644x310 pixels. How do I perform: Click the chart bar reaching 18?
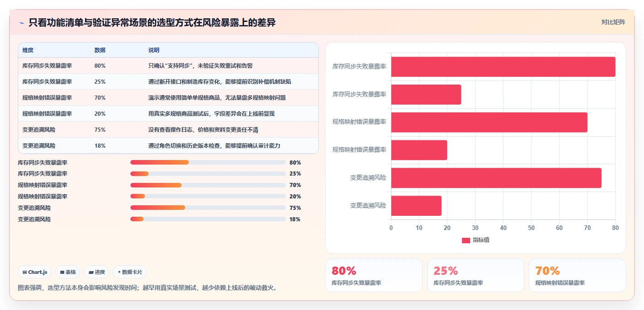(416, 206)
